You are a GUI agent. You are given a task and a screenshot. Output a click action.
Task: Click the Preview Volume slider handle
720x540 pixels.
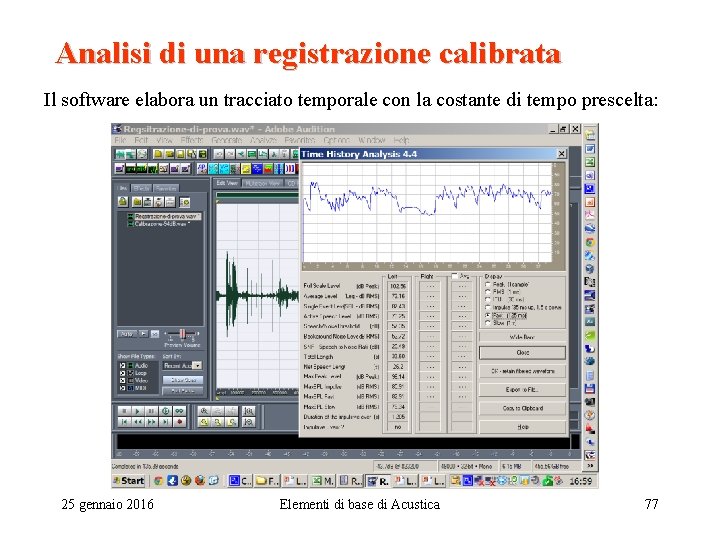pyautogui.click(x=183, y=334)
